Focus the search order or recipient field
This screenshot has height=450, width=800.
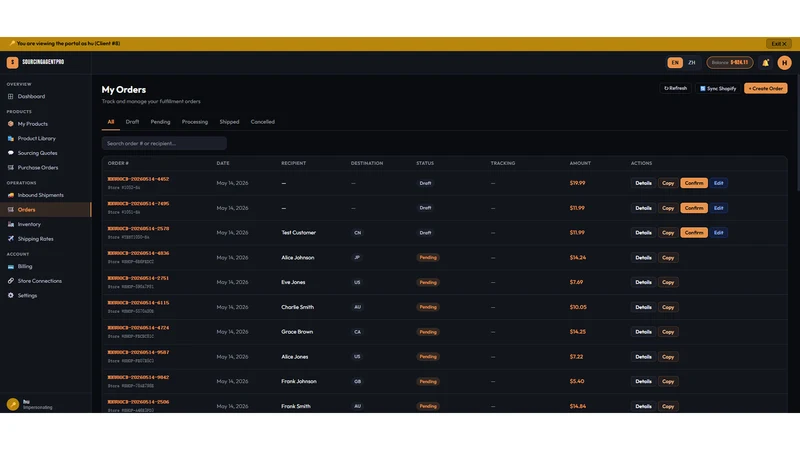(164, 143)
